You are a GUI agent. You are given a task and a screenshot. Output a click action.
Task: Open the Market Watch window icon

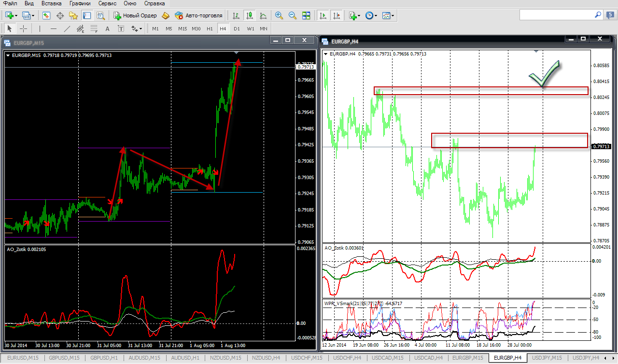(46, 15)
